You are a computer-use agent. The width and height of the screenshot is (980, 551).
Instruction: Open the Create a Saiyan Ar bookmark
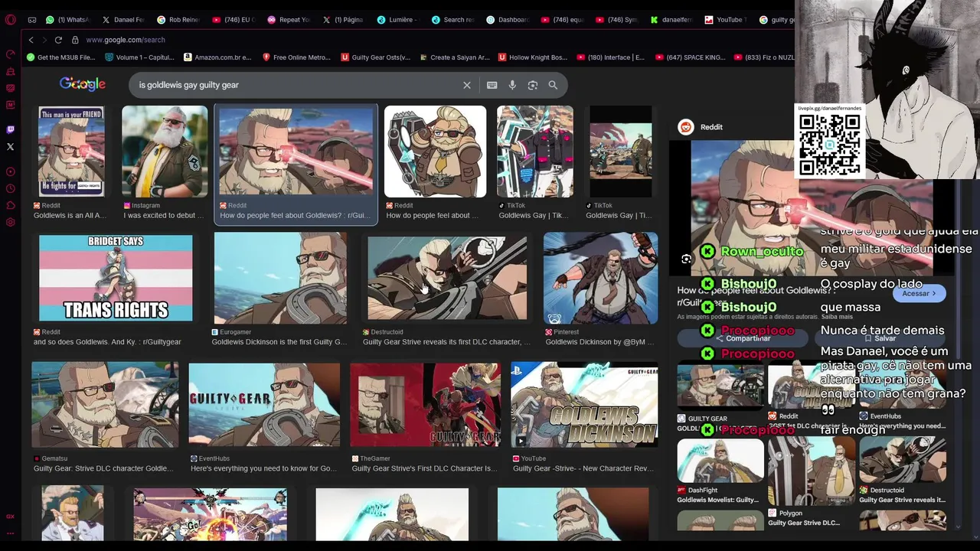click(x=454, y=57)
